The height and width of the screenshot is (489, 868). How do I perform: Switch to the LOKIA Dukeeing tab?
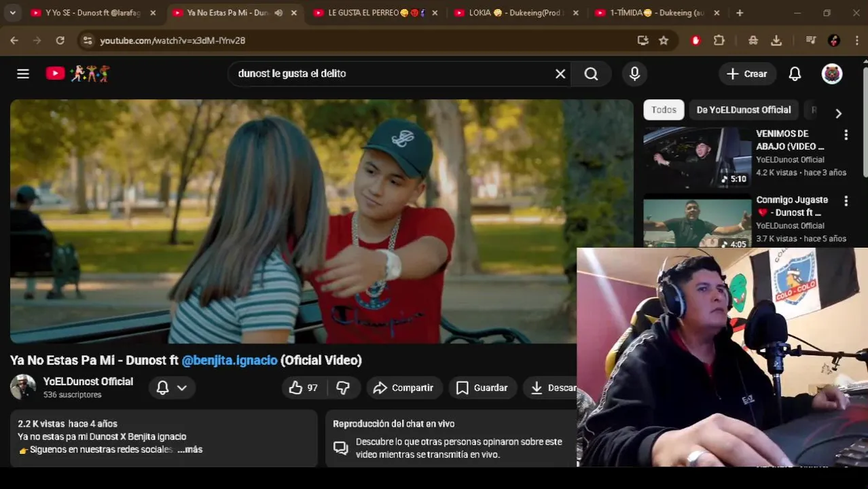518,13
